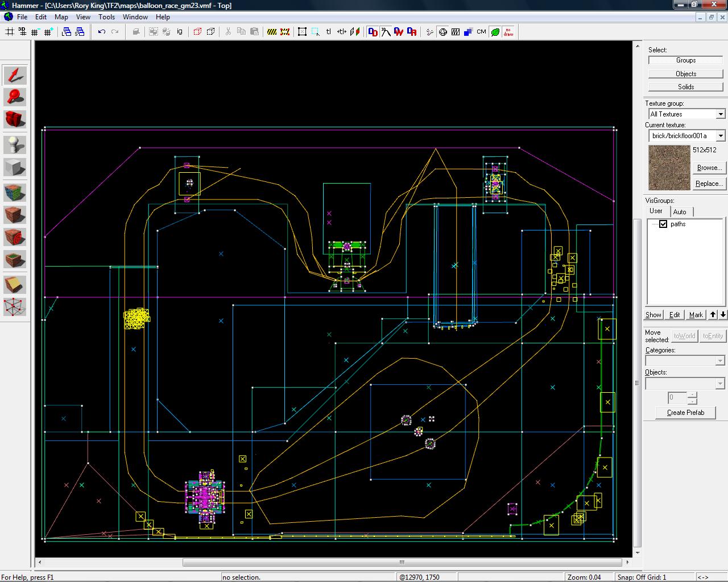The height and width of the screenshot is (582, 728).
Task: Uncheck the paths visgroup checkbox
Action: (x=663, y=224)
